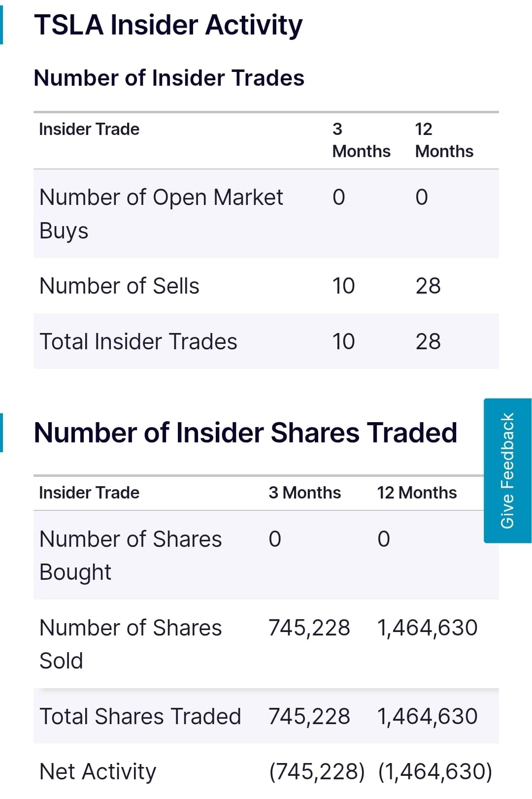The width and height of the screenshot is (532, 799).
Task: Click 12 Months header in the shares table
Action: (417, 493)
